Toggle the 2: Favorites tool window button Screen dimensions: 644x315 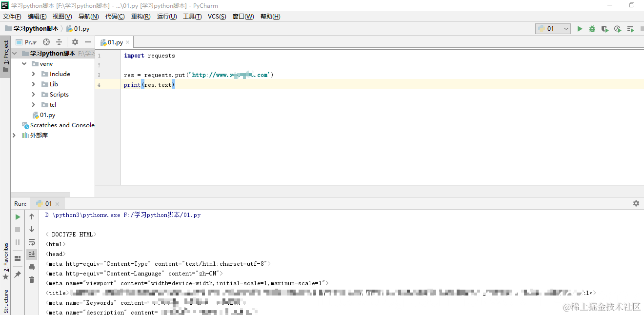pyautogui.click(x=5, y=261)
